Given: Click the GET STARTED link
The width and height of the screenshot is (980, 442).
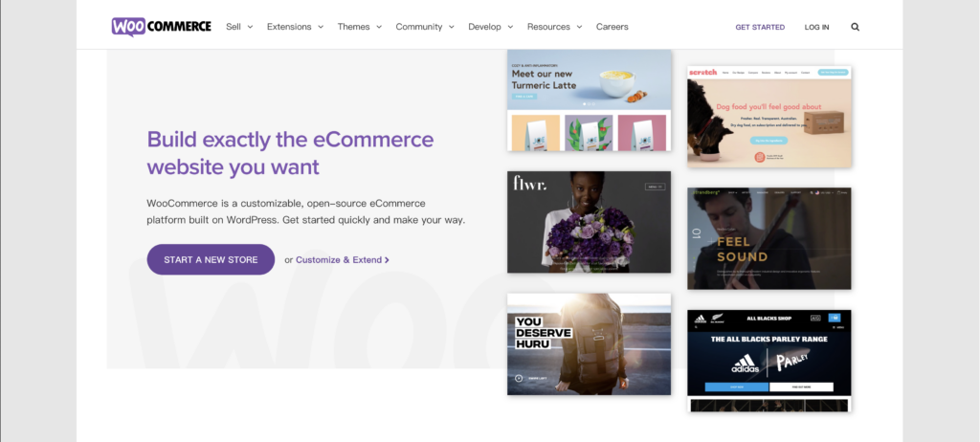Looking at the screenshot, I should click(x=760, y=27).
